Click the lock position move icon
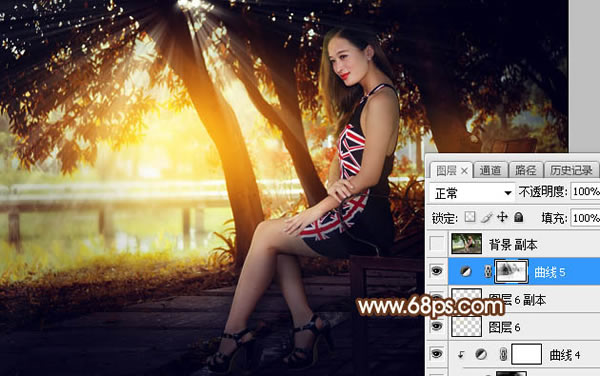The height and width of the screenshot is (376, 600). click(502, 217)
